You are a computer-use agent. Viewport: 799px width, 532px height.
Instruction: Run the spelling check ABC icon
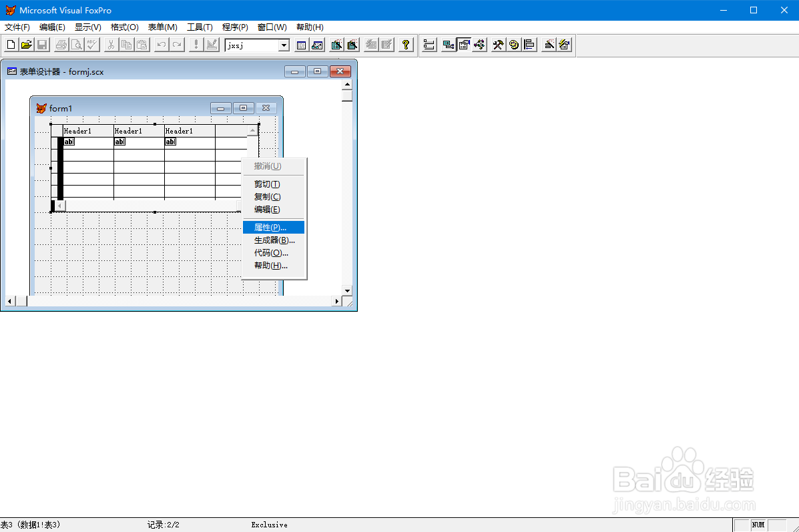click(92, 45)
